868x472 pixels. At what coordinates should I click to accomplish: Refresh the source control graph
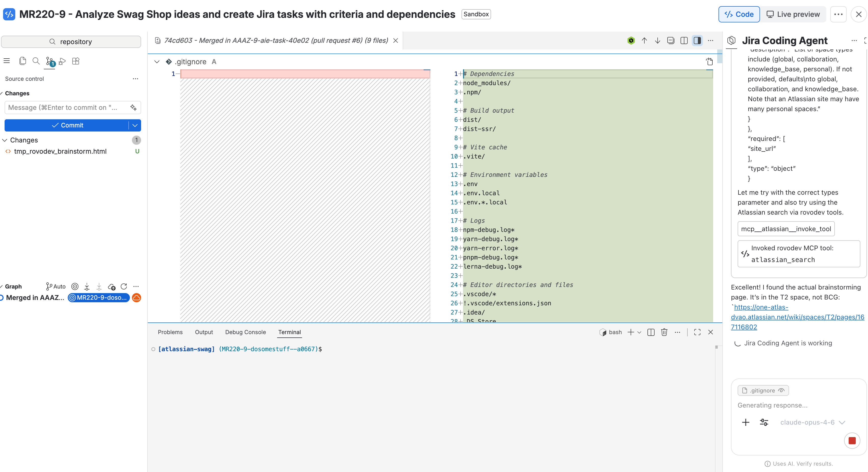point(124,286)
